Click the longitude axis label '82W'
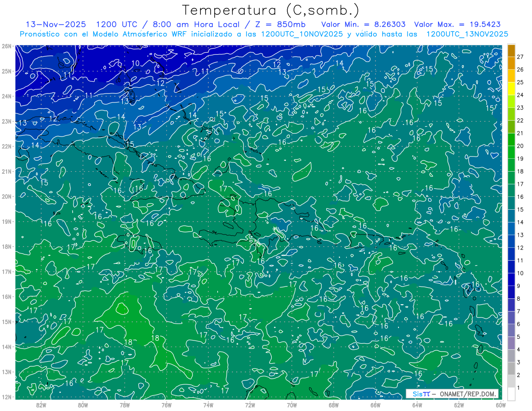The width and height of the screenshot is (532, 411). pos(41,405)
